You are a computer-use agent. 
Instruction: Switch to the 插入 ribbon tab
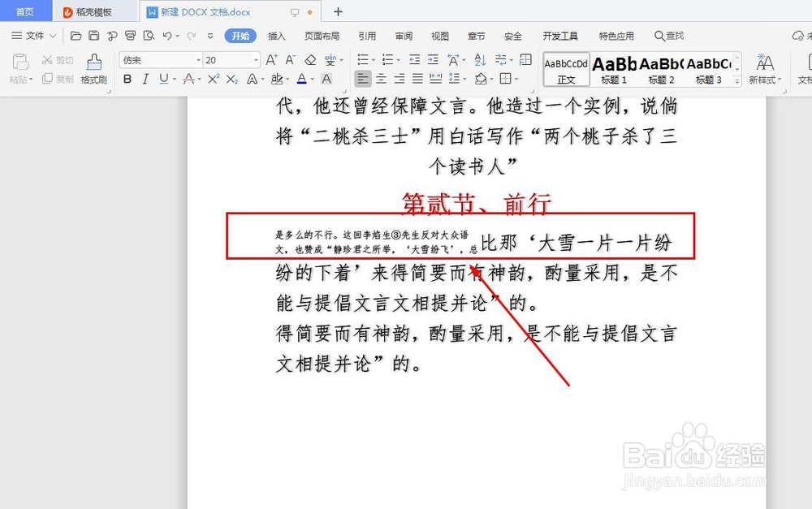(277, 36)
